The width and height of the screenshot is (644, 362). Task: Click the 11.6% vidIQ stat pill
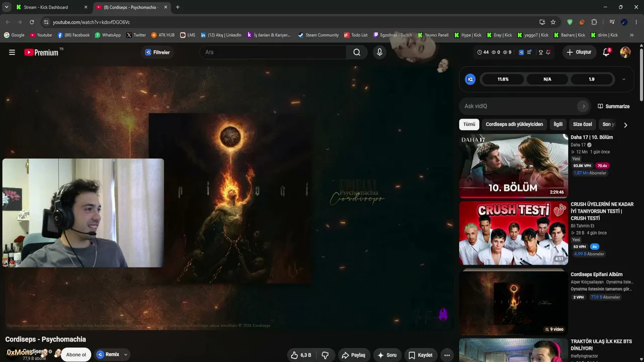[x=503, y=79]
